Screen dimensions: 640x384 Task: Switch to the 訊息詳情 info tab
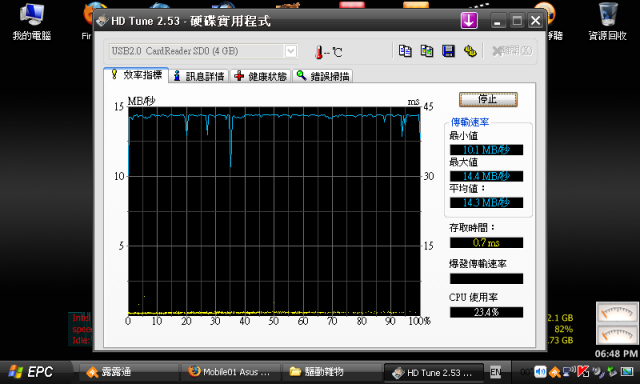(x=199, y=76)
